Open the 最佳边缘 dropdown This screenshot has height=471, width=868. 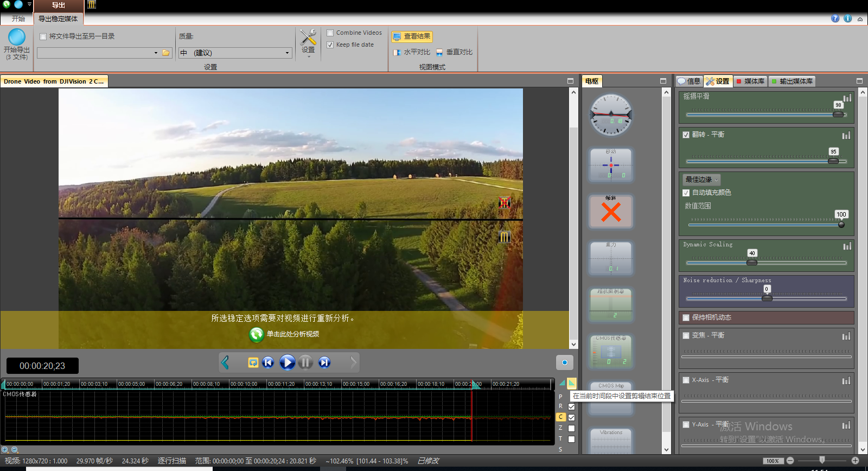click(x=701, y=180)
